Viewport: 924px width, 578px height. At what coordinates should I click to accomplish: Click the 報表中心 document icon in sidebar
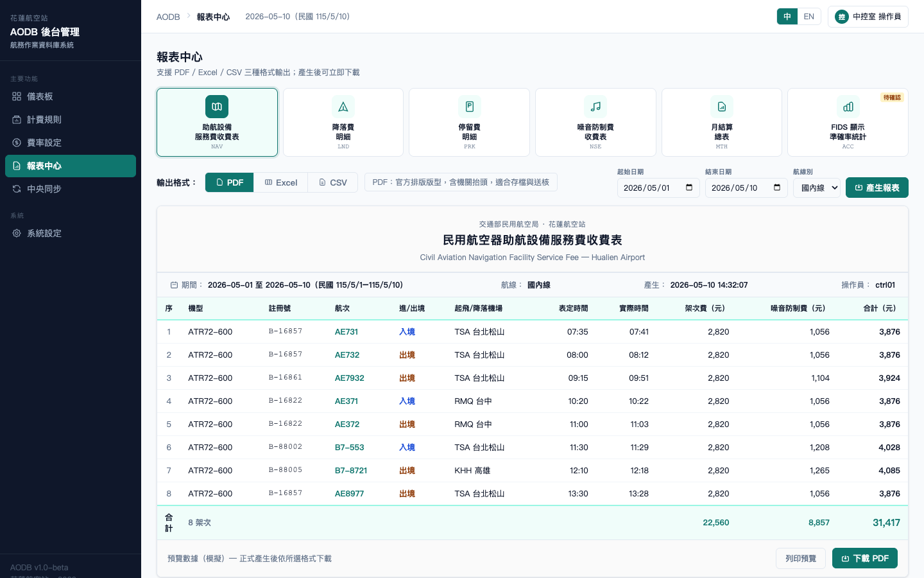(17, 166)
